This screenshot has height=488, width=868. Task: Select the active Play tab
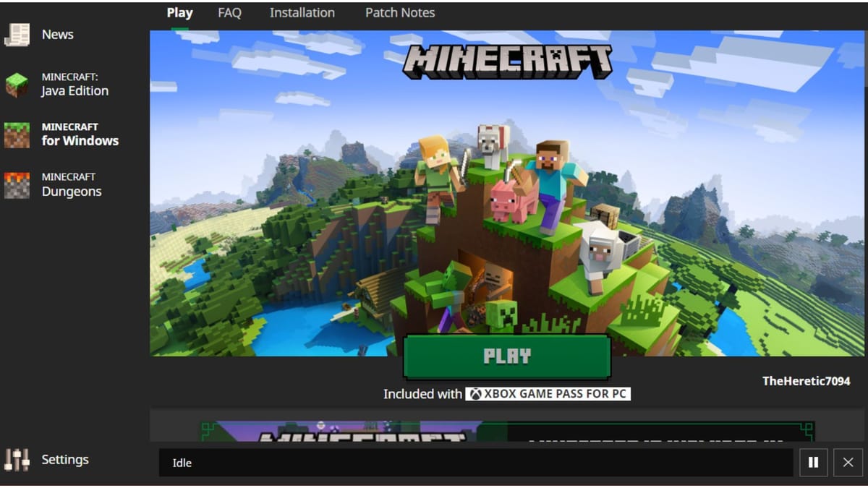tap(179, 12)
